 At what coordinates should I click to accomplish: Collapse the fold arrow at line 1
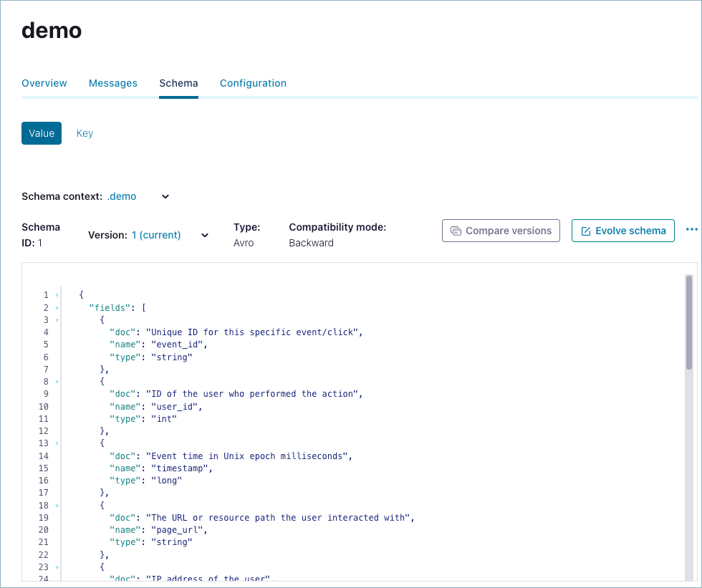(57, 295)
